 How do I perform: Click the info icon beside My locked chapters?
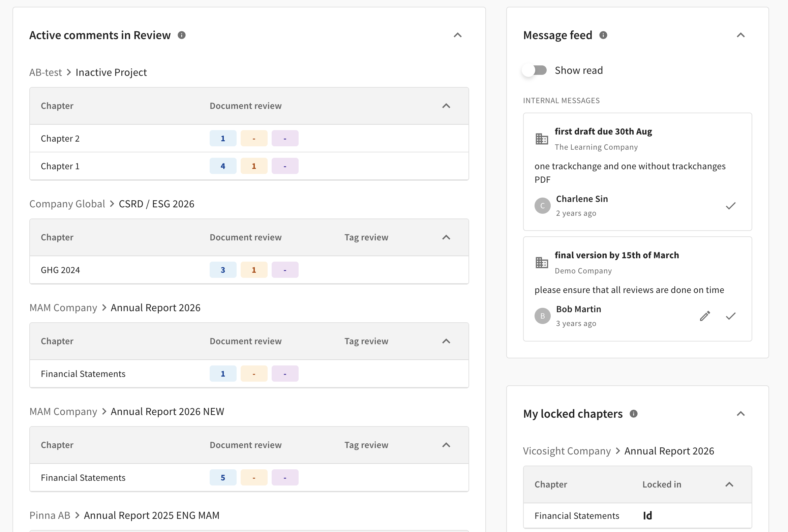pos(634,414)
